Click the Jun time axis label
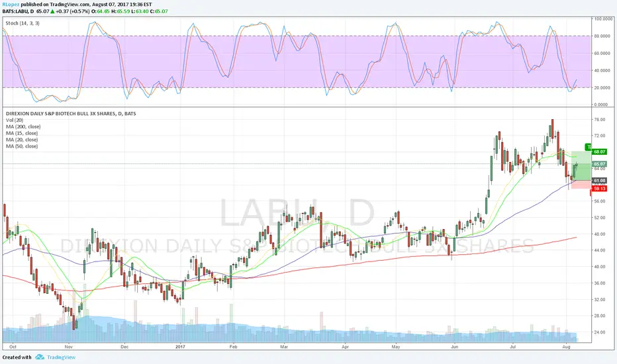Viewport: 617px width, 364px height. [455, 347]
